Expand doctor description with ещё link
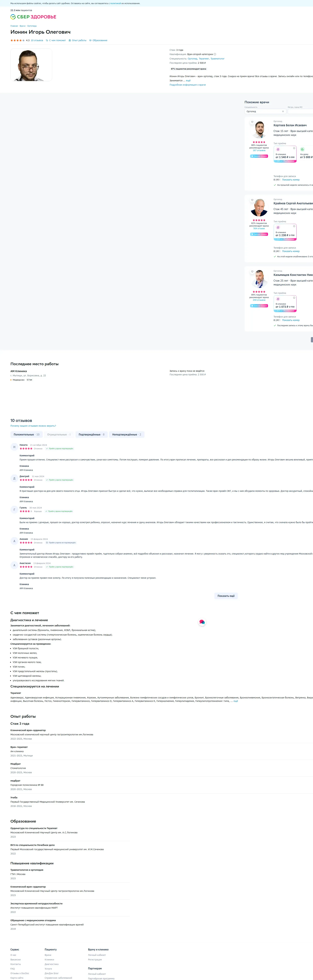This screenshot has height=980, width=313. [188, 81]
